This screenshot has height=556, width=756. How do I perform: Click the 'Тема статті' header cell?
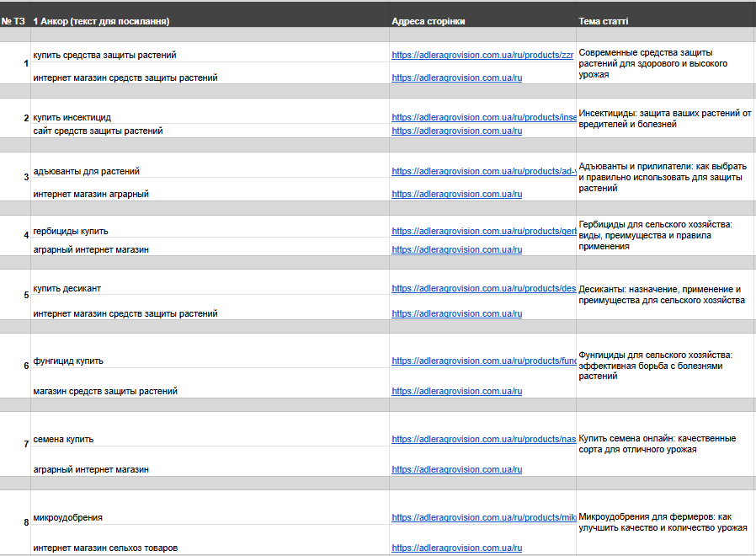pyautogui.click(x=604, y=21)
